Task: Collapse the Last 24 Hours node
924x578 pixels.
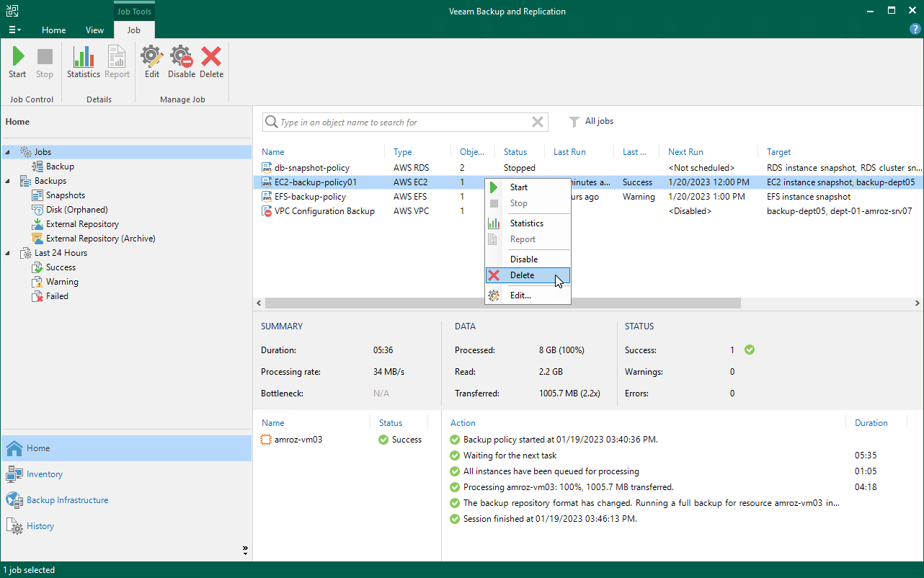Action: [8, 253]
